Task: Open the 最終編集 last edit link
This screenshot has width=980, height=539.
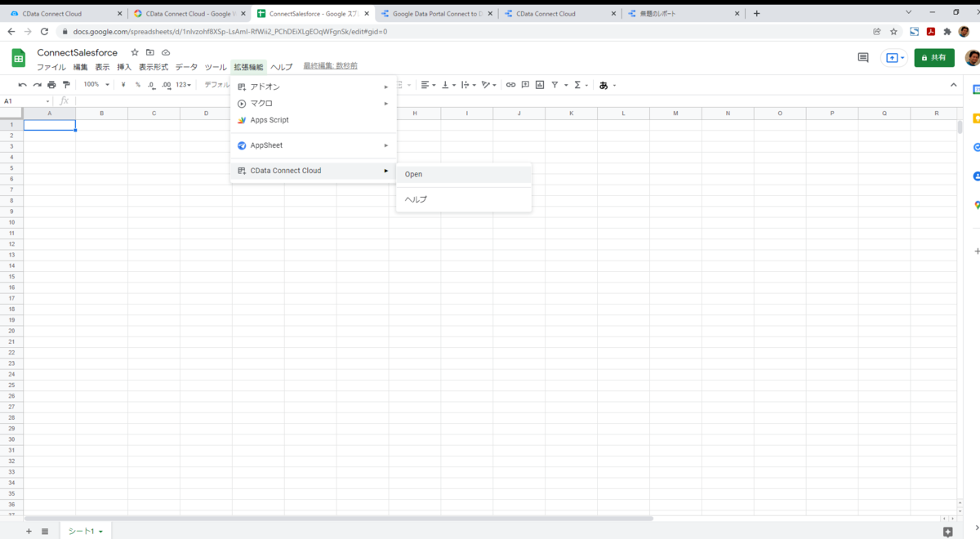Action: click(x=330, y=66)
